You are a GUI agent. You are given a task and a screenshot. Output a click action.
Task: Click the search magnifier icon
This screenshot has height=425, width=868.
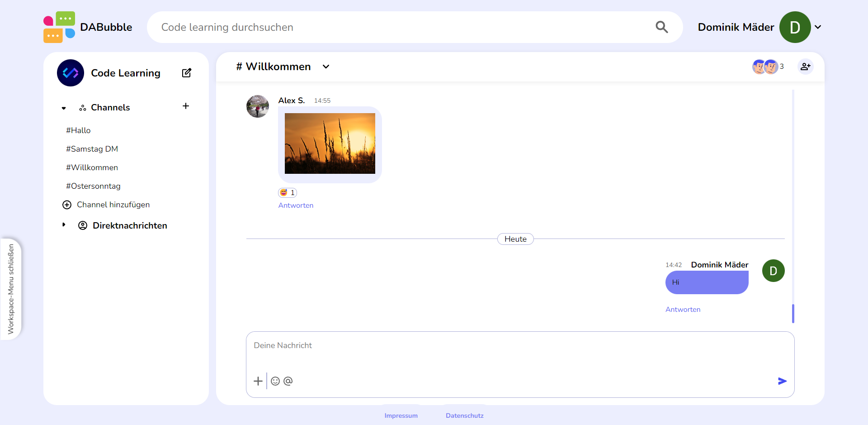pos(661,27)
